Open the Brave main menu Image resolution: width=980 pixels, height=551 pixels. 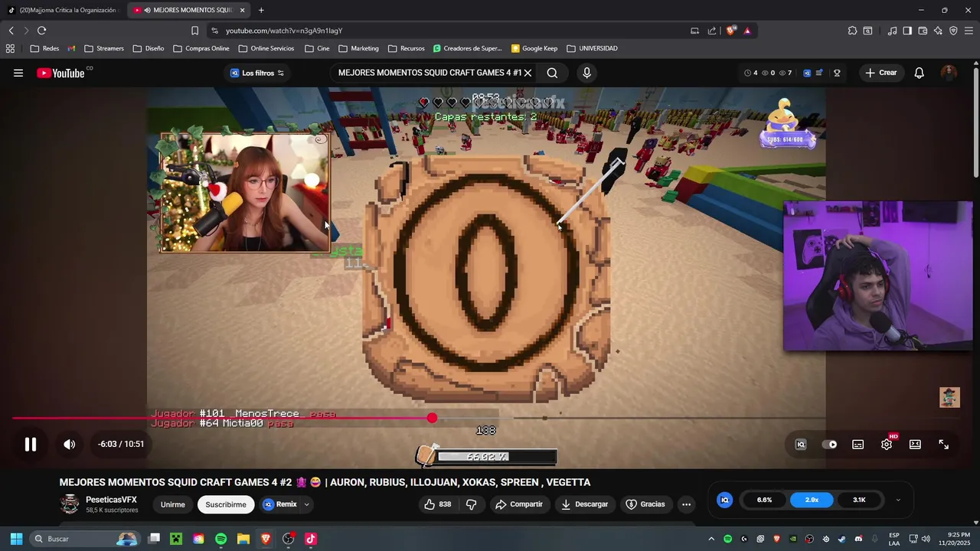coord(969,31)
